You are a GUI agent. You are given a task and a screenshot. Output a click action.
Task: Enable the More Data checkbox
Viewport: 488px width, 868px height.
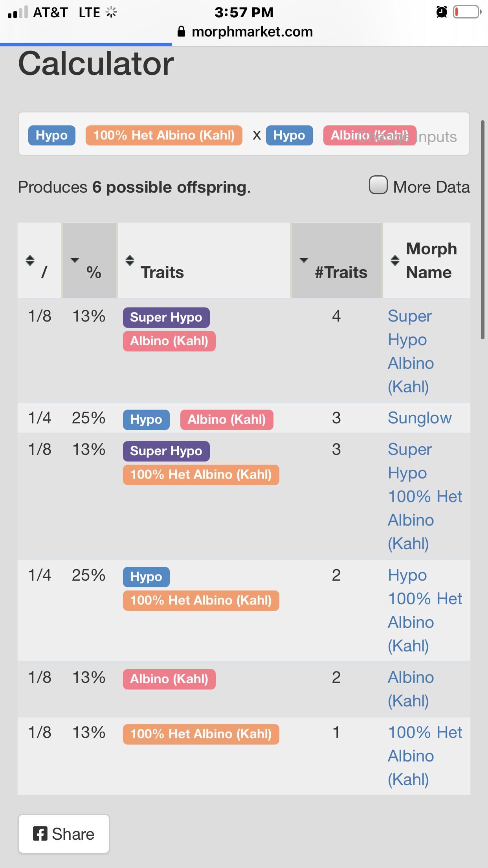[x=378, y=185]
